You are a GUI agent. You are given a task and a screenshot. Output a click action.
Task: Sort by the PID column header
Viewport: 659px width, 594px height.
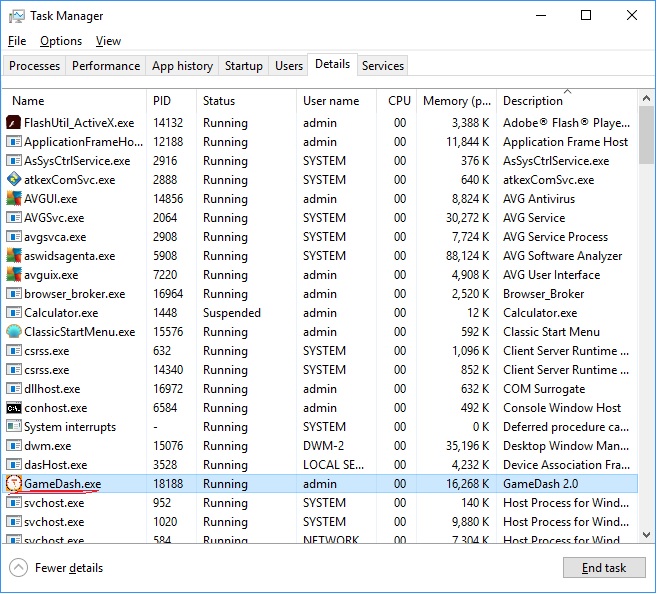[x=162, y=101]
